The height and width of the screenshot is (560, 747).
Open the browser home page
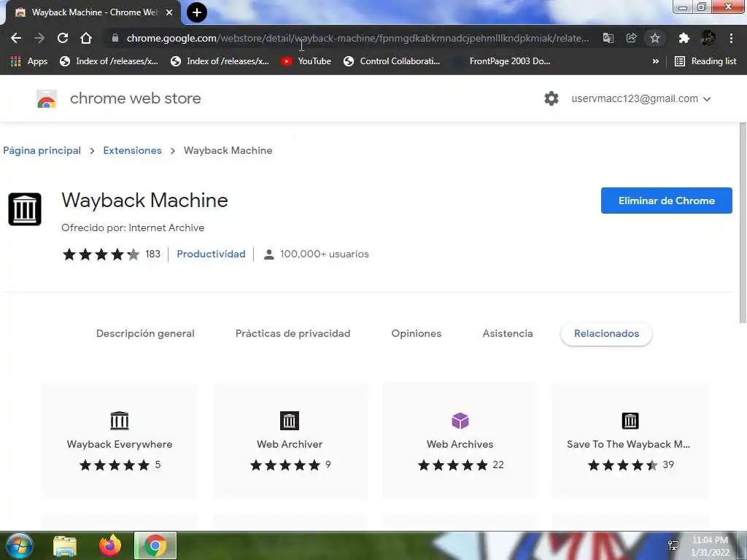(86, 38)
